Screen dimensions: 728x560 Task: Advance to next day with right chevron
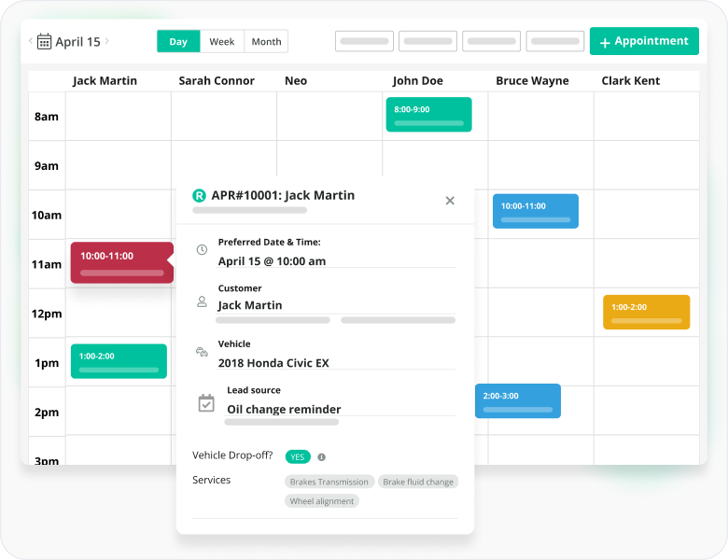(x=107, y=42)
